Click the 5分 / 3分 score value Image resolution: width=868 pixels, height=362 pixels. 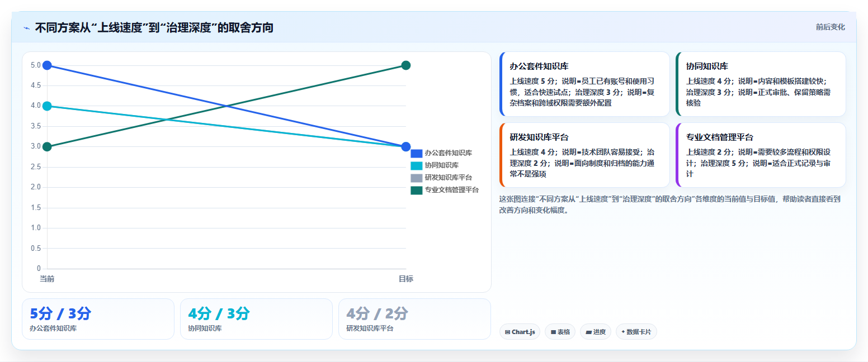coord(60,314)
